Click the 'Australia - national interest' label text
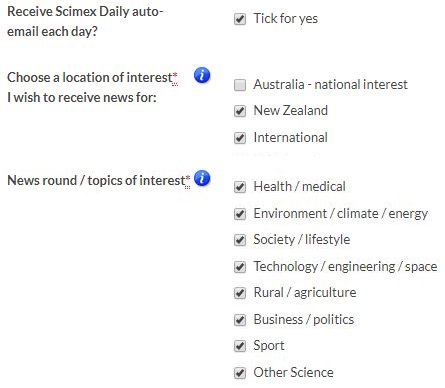Screen dimensions: 445x388 330,84
